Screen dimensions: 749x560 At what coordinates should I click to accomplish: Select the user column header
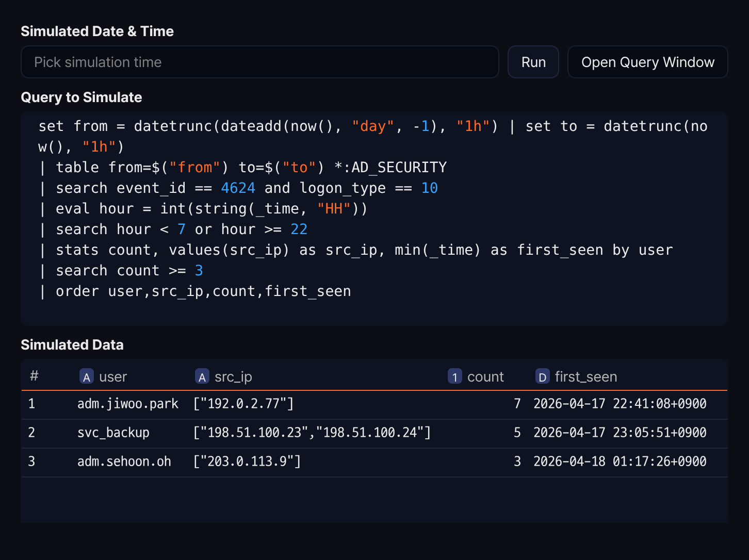click(113, 377)
